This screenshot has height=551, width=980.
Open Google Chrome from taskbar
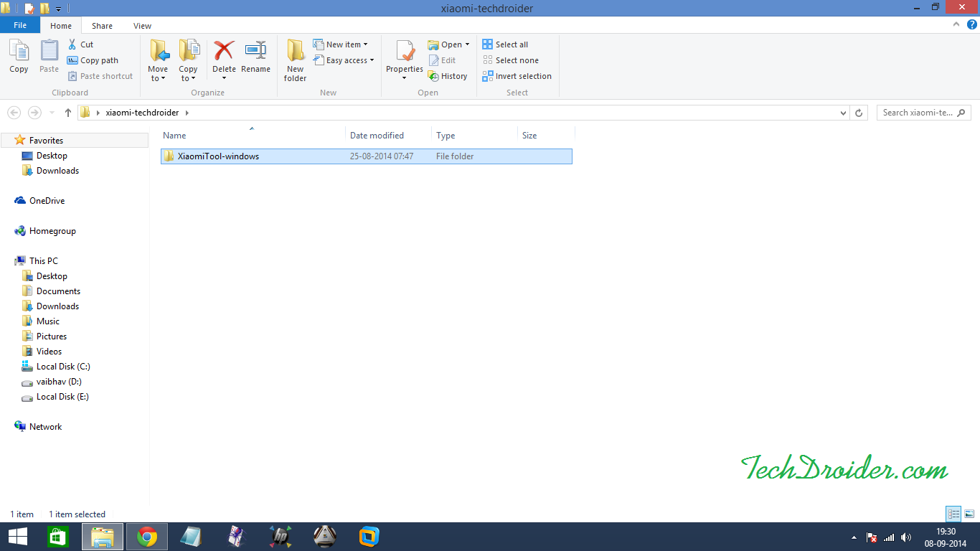[147, 537]
